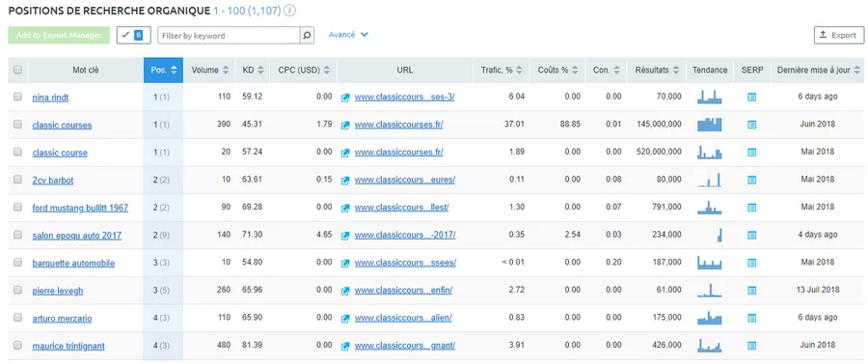868x364 pixels.
Task: Click the selected items counter button
Action: 133,35
